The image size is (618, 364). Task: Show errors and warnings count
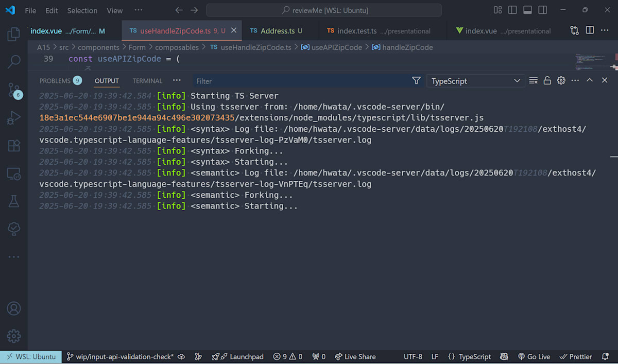(288, 356)
